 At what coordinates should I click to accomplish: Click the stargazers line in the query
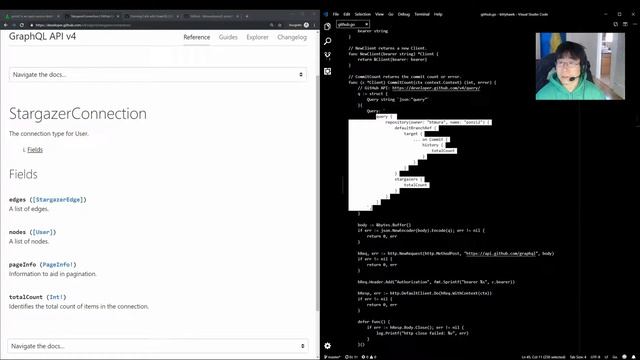(409, 179)
